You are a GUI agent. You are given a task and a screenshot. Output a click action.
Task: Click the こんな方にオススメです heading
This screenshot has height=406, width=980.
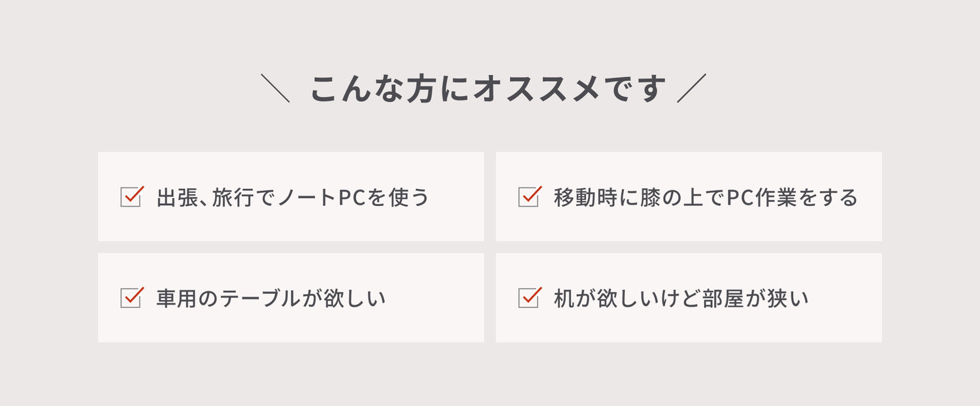pyautogui.click(x=487, y=89)
